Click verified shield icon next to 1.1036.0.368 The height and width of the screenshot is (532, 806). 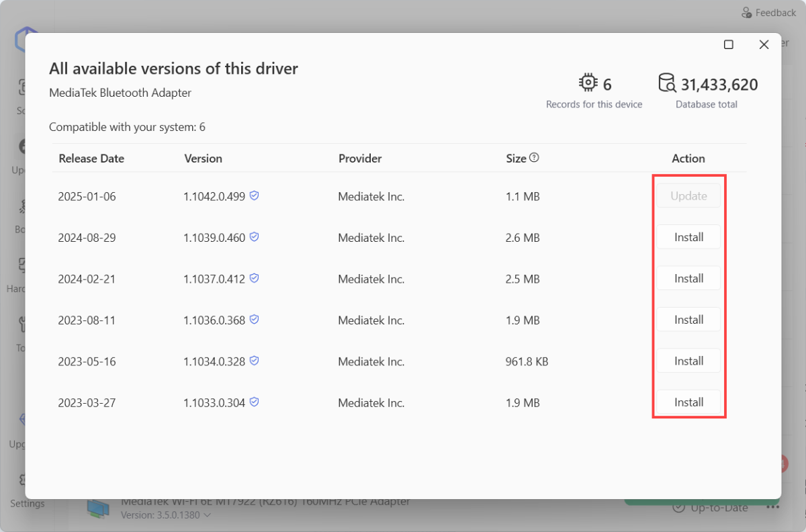click(x=255, y=319)
